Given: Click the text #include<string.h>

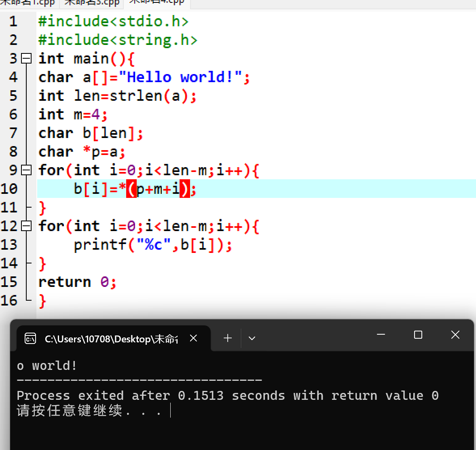Looking at the screenshot, I should pyautogui.click(x=118, y=40).
